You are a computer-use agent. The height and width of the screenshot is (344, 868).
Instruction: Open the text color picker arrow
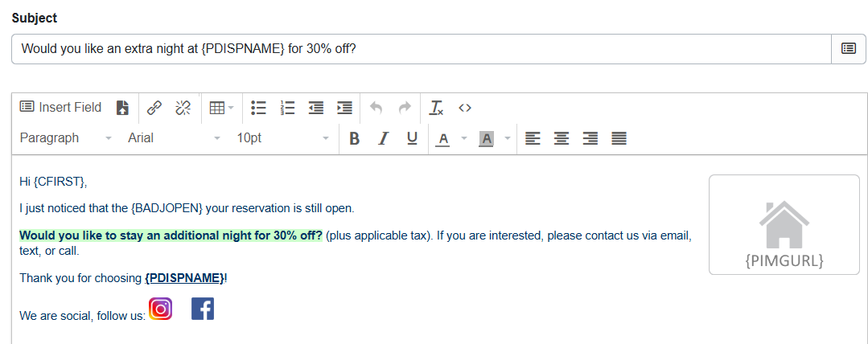463,138
